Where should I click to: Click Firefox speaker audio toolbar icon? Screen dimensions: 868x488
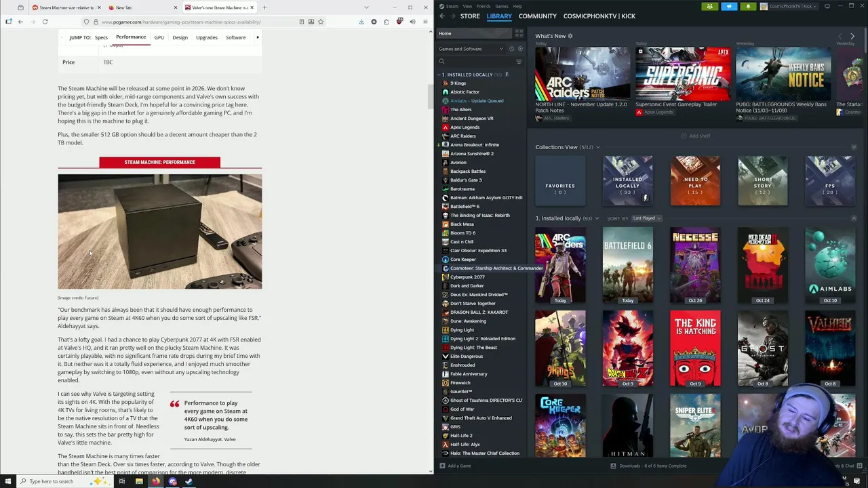tap(412, 22)
